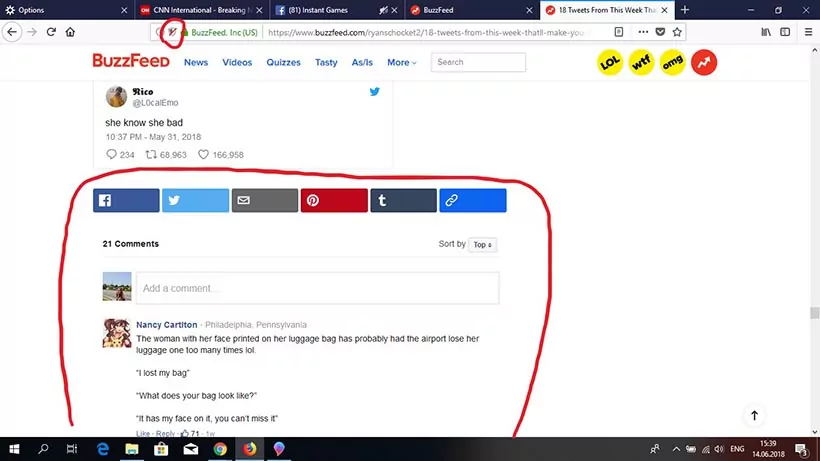Open page actions three-dot menu
This screenshot has height=461, width=820.
click(x=643, y=32)
